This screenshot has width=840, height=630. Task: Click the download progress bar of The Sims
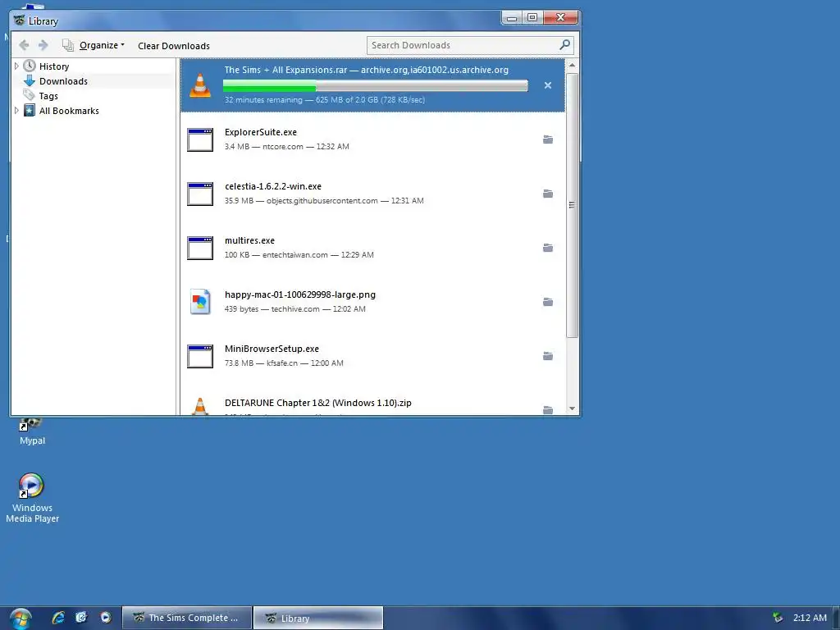click(375, 85)
